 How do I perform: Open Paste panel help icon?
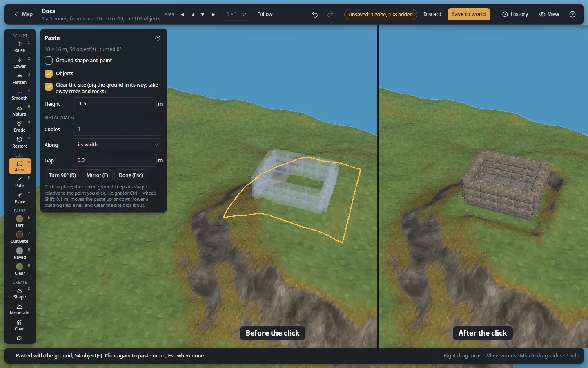158,38
